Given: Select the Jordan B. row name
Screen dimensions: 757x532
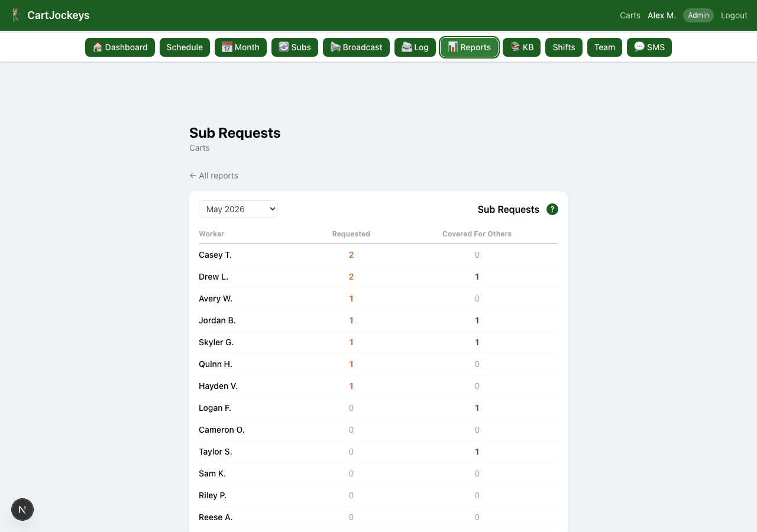Looking at the screenshot, I should tap(217, 320).
